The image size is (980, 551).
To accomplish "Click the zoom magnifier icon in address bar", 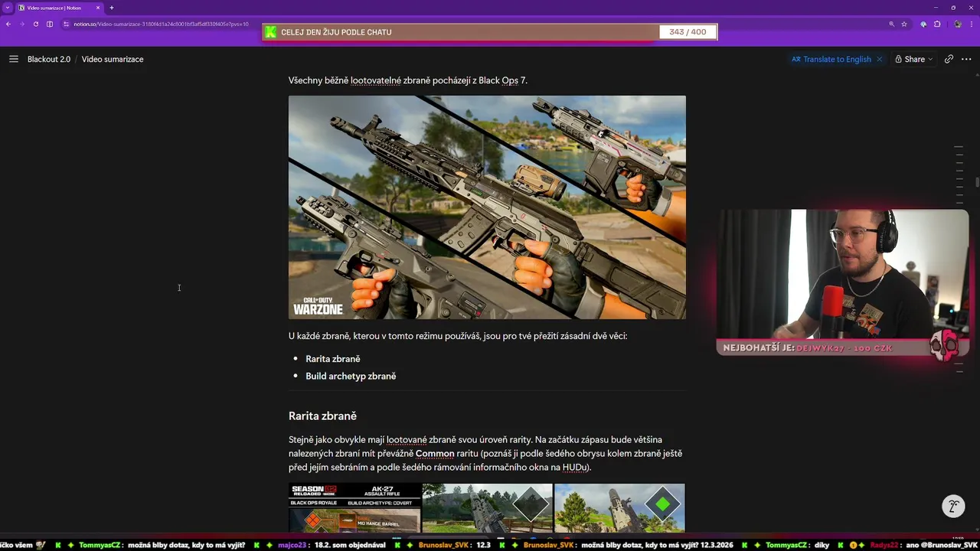I will [x=891, y=24].
